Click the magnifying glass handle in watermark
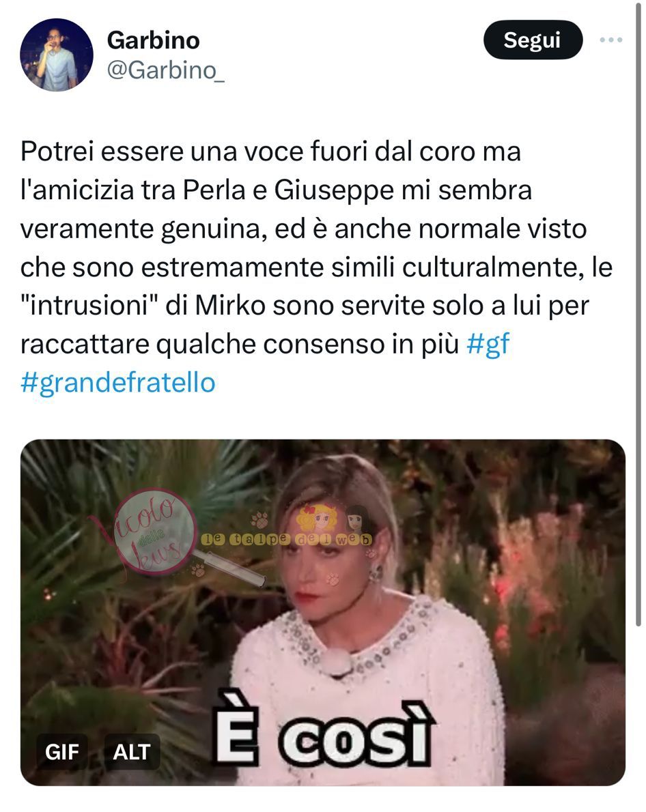646x812 pixels. pos(231,568)
